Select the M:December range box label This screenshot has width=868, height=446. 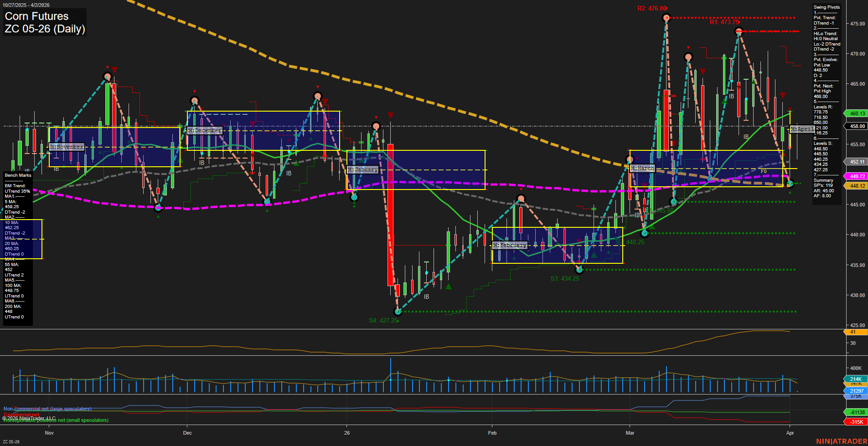[205, 130]
